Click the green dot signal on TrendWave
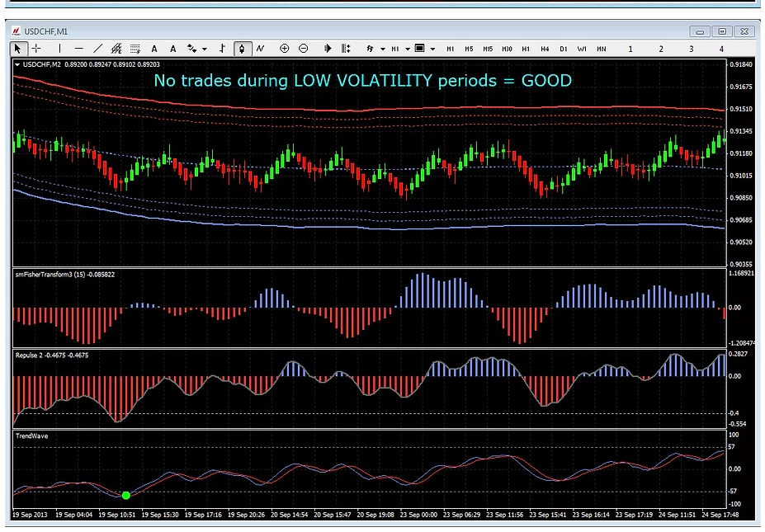The width and height of the screenshot is (765, 532). (x=126, y=496)
